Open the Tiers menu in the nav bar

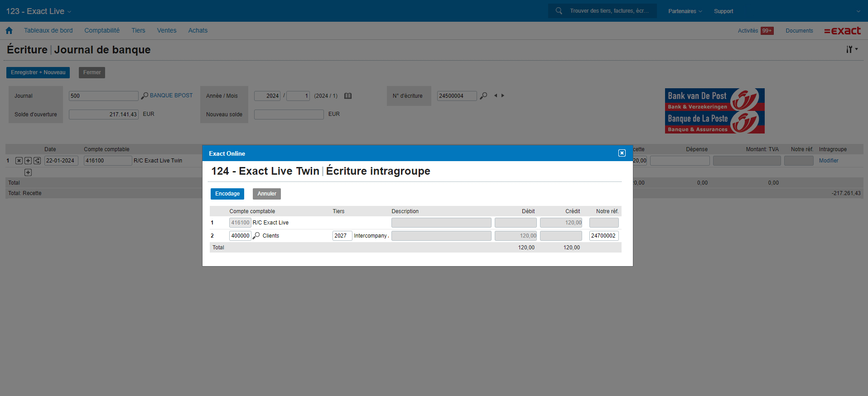pyautogui.click(x=138, y=30)
